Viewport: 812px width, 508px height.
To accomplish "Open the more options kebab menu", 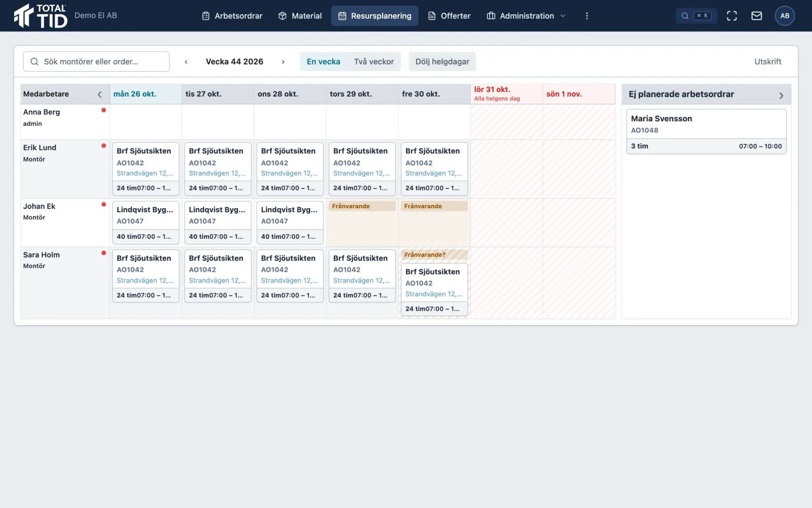I will pyautogui.click(x=587, y=16).
